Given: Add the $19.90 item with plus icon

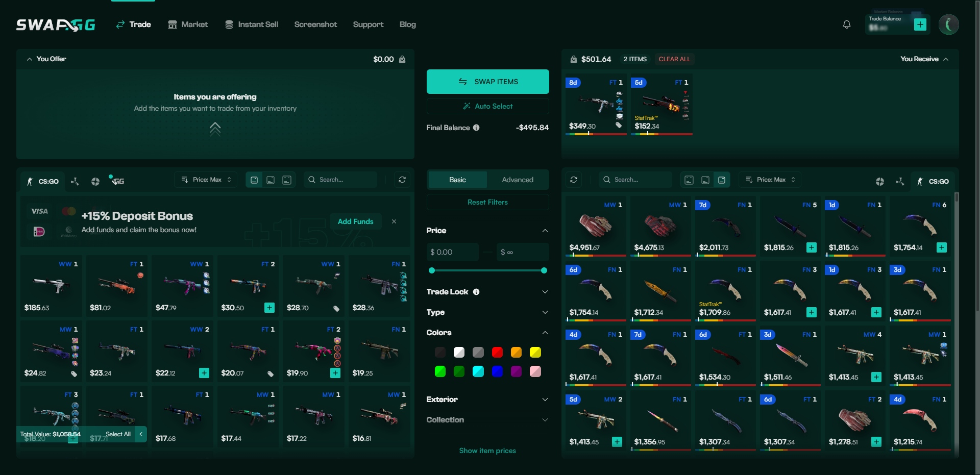Looking at the screenshot, I should (335, 373).
